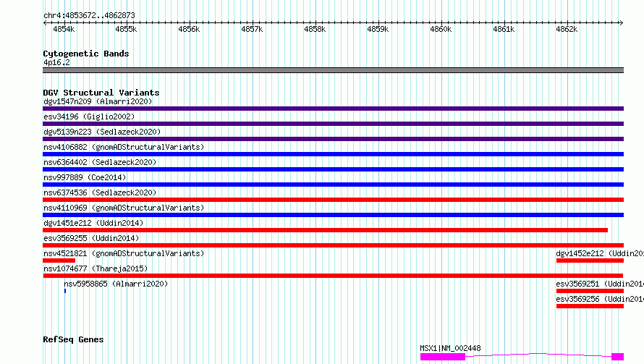644x364 pixels.
Task: Select the dgv1451e212 (Uddin2014) variant label
Action: click(93, 223)
